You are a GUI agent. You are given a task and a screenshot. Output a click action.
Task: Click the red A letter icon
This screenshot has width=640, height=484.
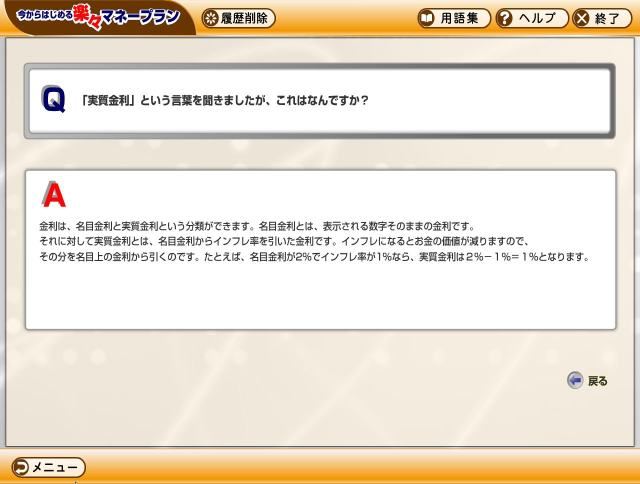coord(54,194)
